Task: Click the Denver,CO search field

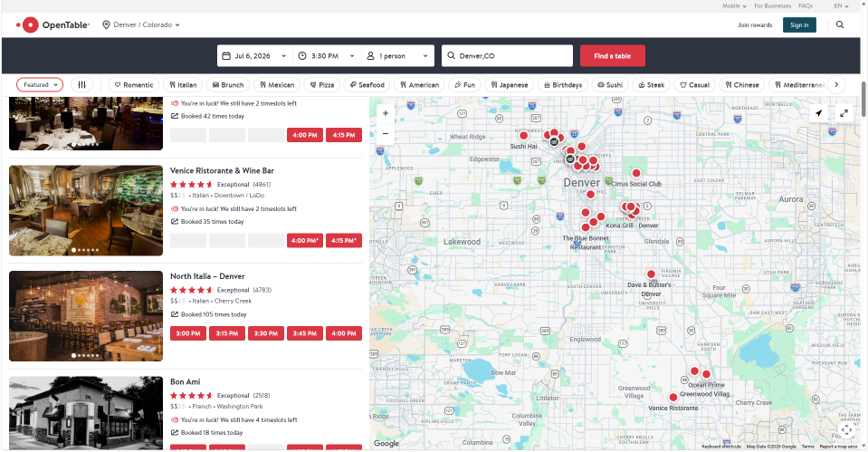Action: pyautogui.click(x=507, y=56)
